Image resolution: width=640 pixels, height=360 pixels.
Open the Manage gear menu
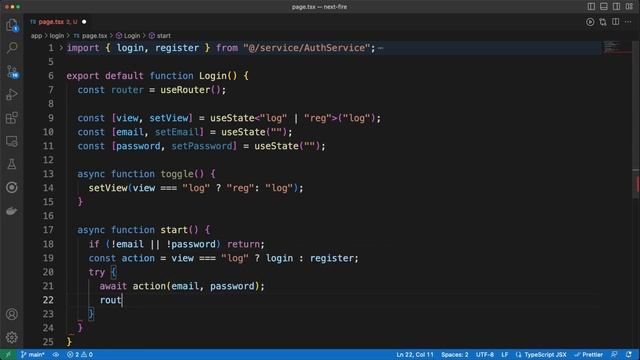(12, 337)
